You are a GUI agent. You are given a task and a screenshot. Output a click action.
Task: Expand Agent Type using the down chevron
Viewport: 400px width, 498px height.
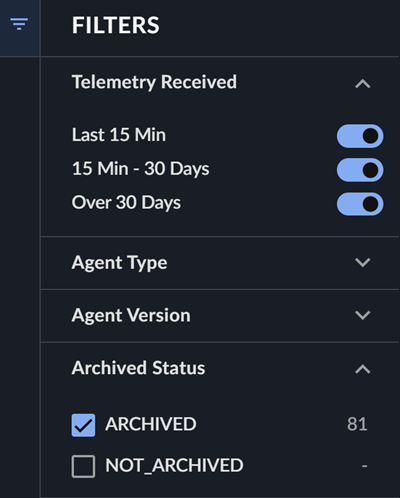pyautogui.click(x=363, y=262)
